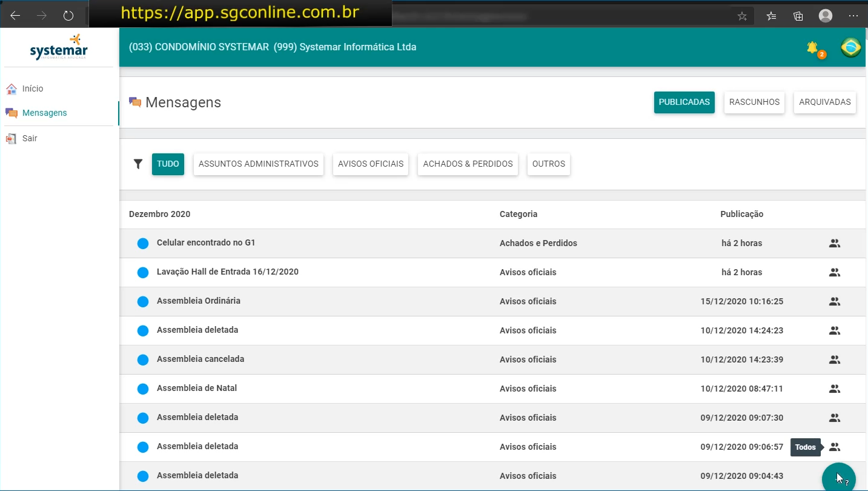This screenshot has width=868, height=491.
Task: Show Arquivadas messages
Action: tap(824, 102)
